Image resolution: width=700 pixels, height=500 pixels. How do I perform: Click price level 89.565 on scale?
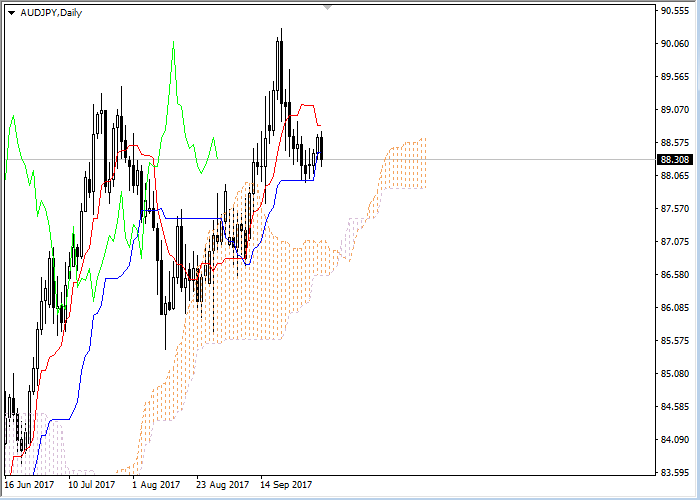675,77
